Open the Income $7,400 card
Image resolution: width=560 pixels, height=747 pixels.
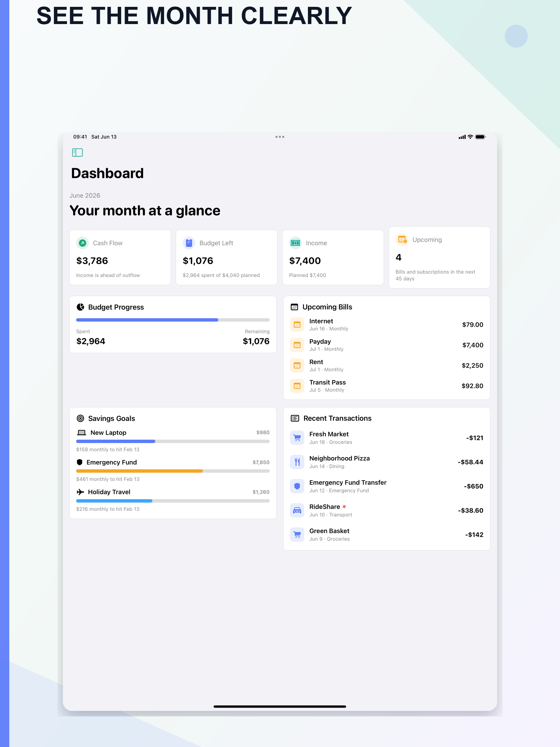point(333,257)
